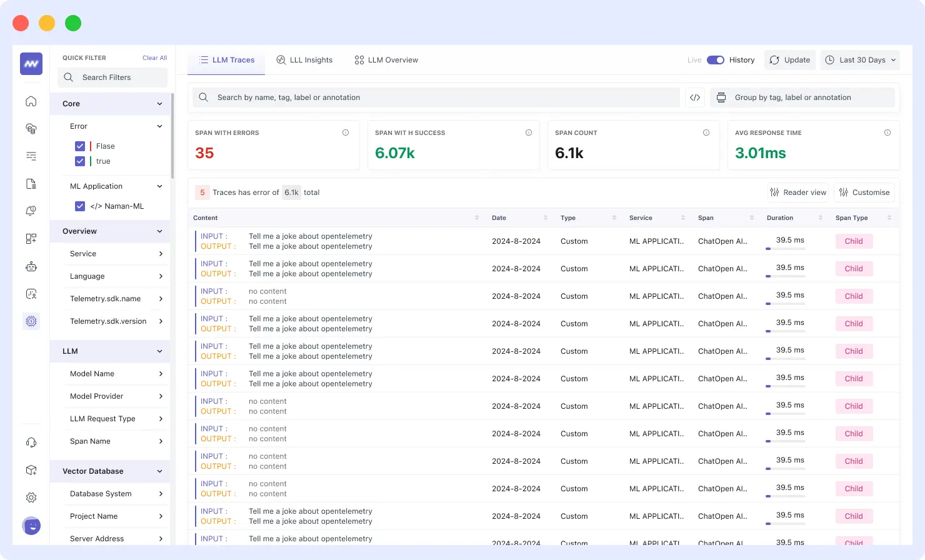
Task: Uncheck the Naman-ML application checkbox
Action: click(80, 206)
